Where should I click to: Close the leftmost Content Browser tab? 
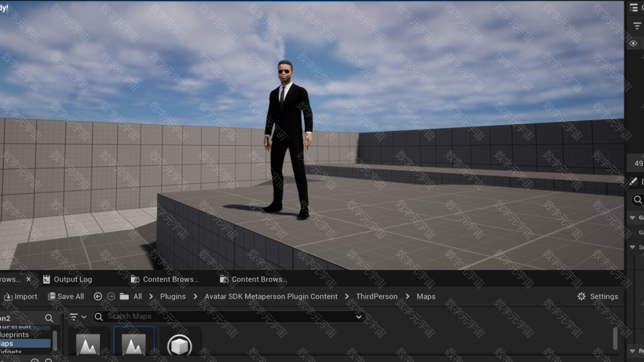(x=29, y=279)
